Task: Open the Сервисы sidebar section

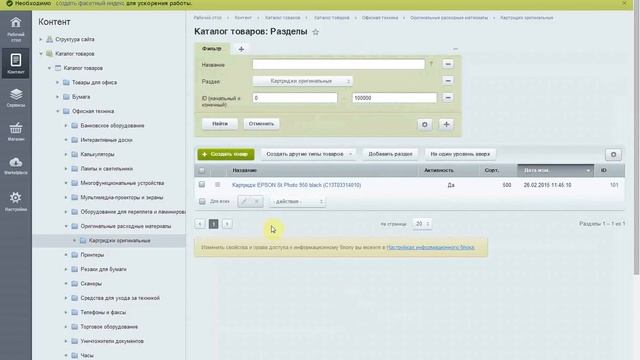Action: pyautogui.click(x=16, y=98)
